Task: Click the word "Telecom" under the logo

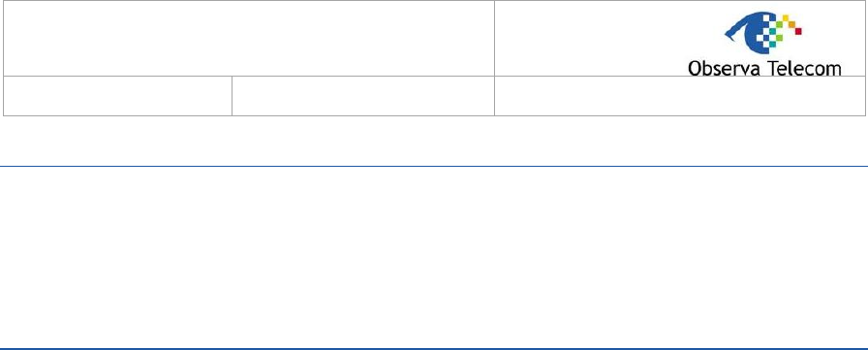Action: (x=804, y=68)
